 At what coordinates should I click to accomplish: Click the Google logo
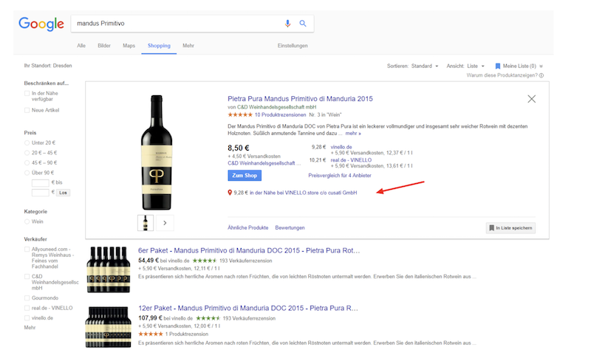click(x=41, y=24)
